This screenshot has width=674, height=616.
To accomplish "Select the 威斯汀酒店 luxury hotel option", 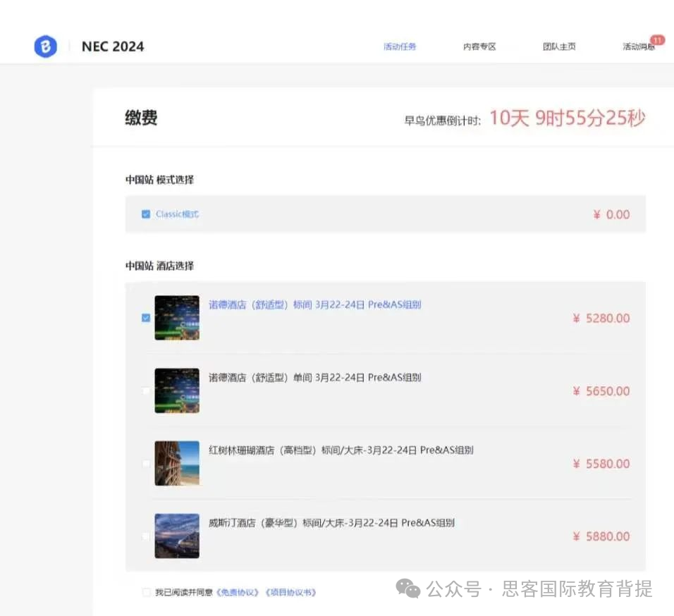I will click(x=146, y=536).
